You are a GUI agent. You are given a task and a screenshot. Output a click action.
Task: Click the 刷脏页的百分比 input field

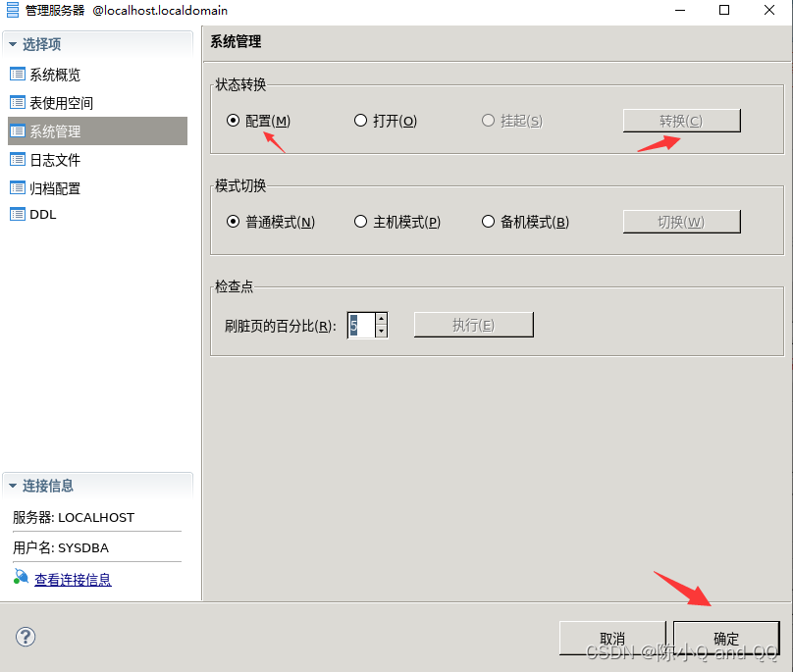(361, 325)
